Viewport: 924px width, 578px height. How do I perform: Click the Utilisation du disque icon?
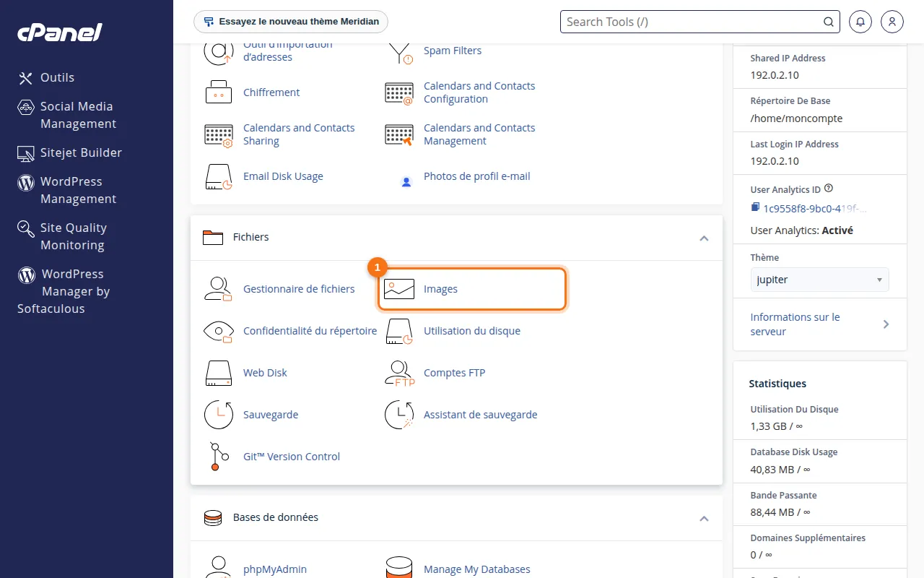coord(399,331)
